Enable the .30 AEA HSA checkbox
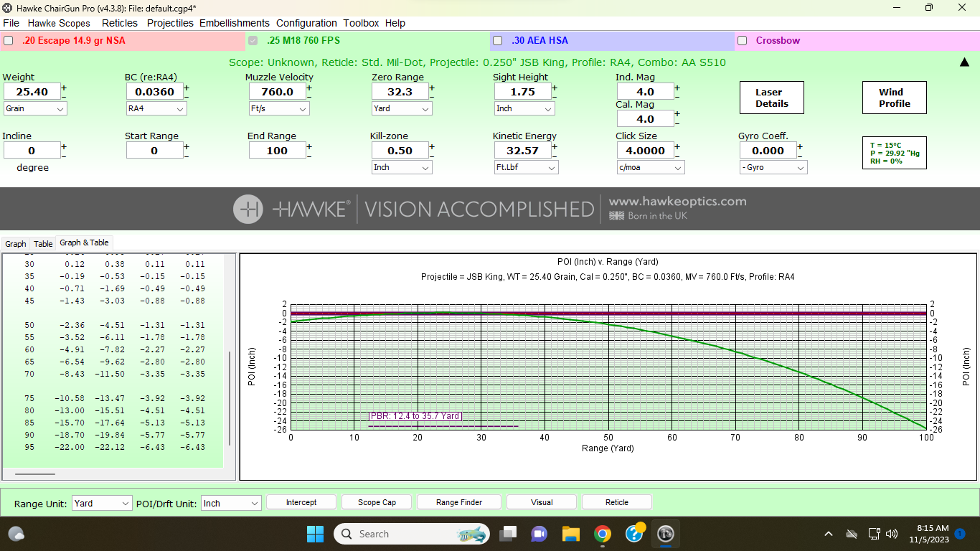 coord(497,41)
